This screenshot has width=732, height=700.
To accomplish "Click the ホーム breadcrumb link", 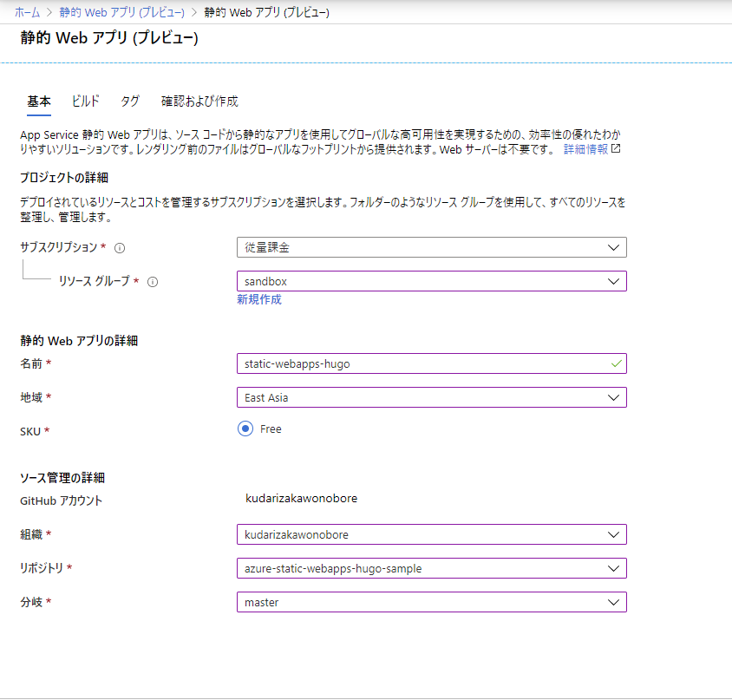I will pyautogui.click(x=27, y=13).
